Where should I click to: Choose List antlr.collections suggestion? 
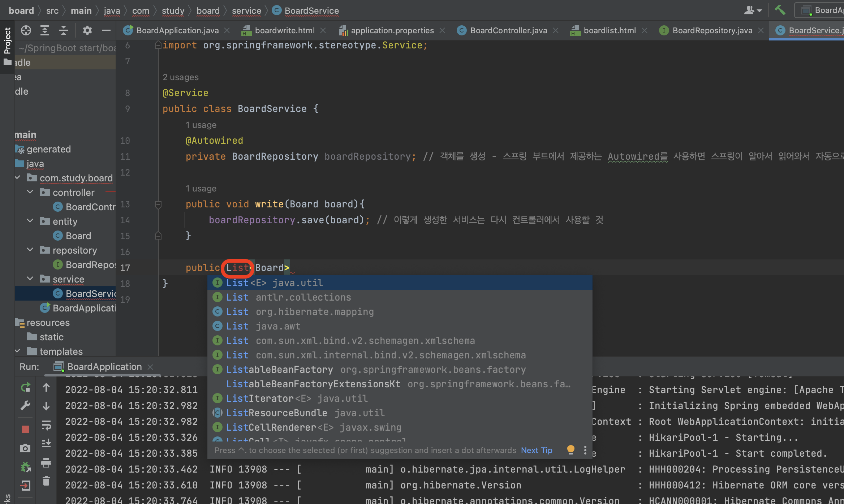400,297
